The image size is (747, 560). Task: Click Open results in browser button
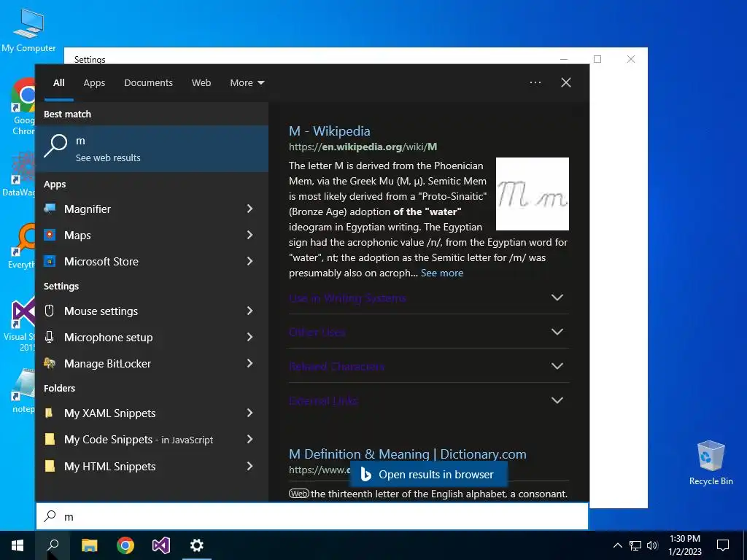tap(428, 474)
